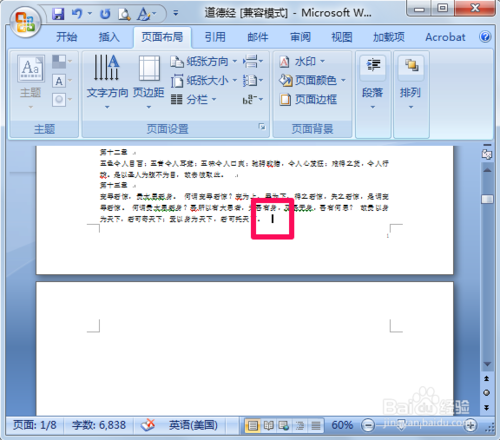Click the zoom out minus on slider

click(x=368, y=426)
